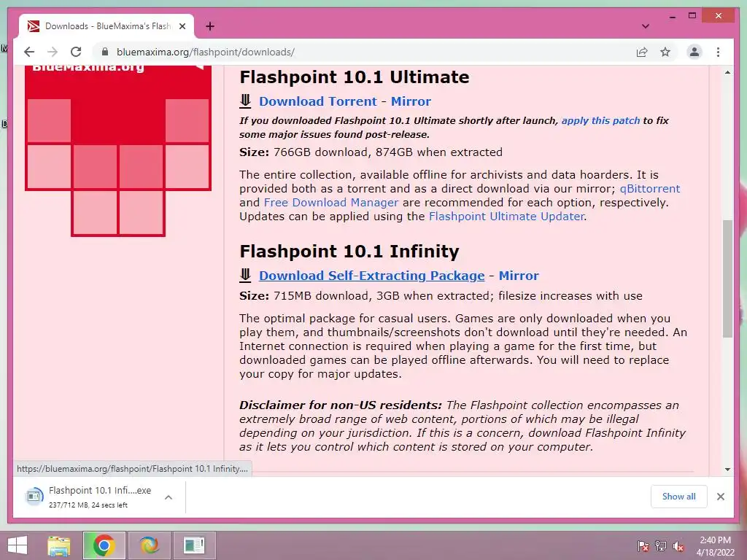Image resolution: width=747 pixels, height=560 pixels.
Task: Open the Free Download Manager link
Action: click(x=331, y=203)
